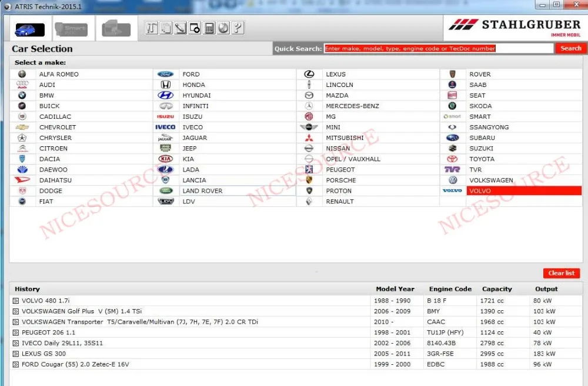
Task: Click the Volkswagen VW logo
Action: pyautogui.click(x=453, y=180)
